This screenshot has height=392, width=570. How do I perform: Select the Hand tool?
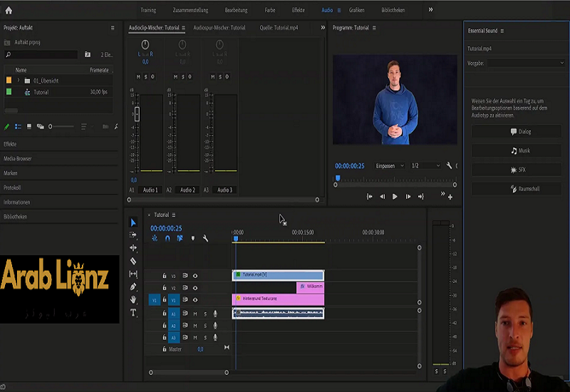click(x=133, y=299)
